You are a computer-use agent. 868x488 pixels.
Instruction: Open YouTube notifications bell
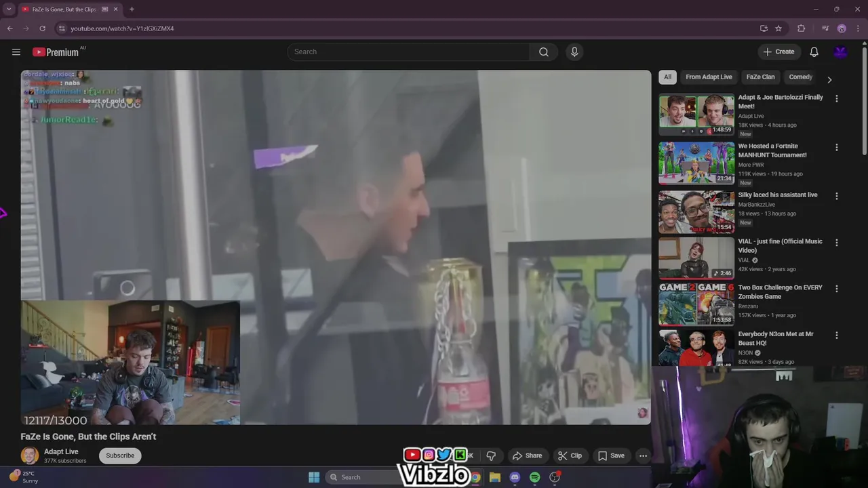tap(814, 52)
